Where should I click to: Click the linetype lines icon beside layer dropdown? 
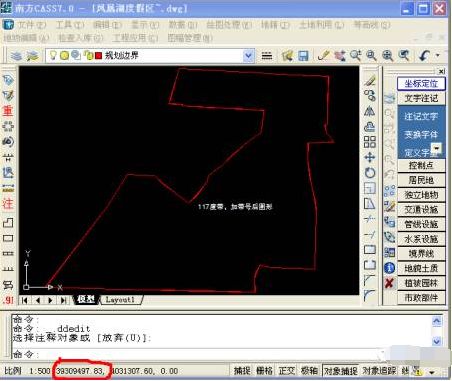[267, 56]
